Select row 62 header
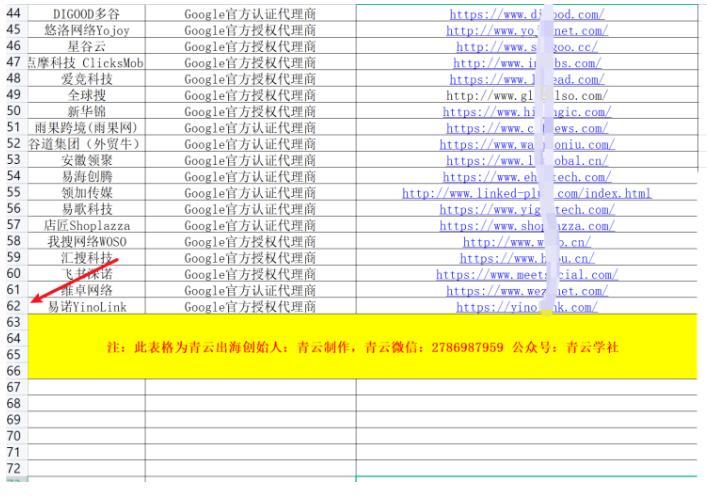 [x=13, y=306]
